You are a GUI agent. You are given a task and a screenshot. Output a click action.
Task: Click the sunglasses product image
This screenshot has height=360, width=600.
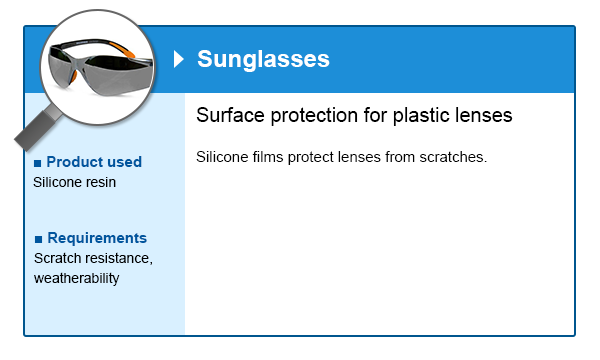[x=101, y=65]
